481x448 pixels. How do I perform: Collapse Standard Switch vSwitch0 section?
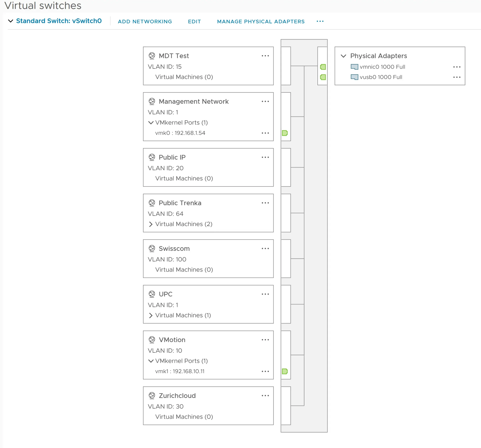pyautogui.click(x=10, y=21)
